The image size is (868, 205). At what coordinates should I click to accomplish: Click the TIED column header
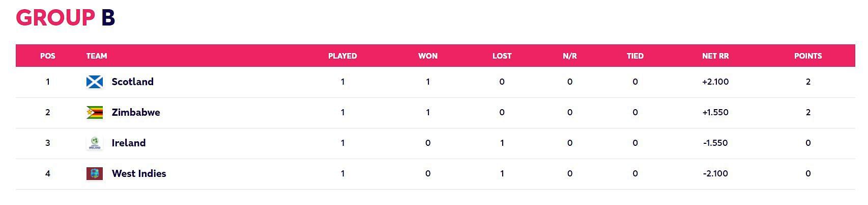coord(635,56)
